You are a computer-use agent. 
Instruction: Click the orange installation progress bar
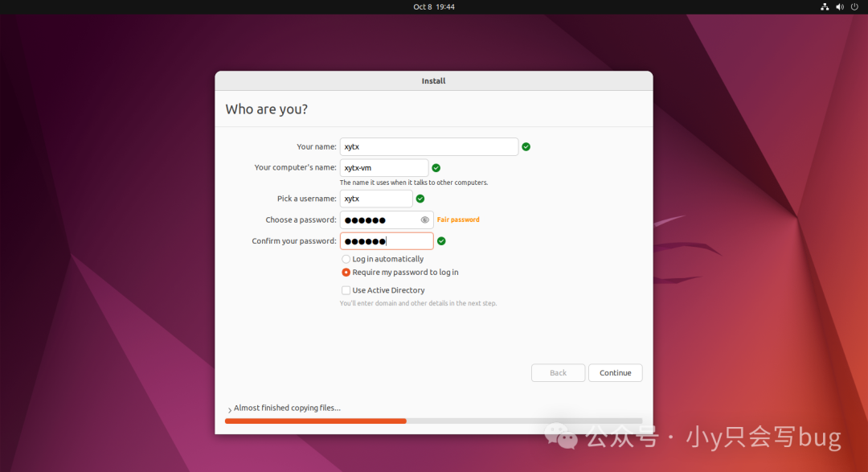click(316, 421)
